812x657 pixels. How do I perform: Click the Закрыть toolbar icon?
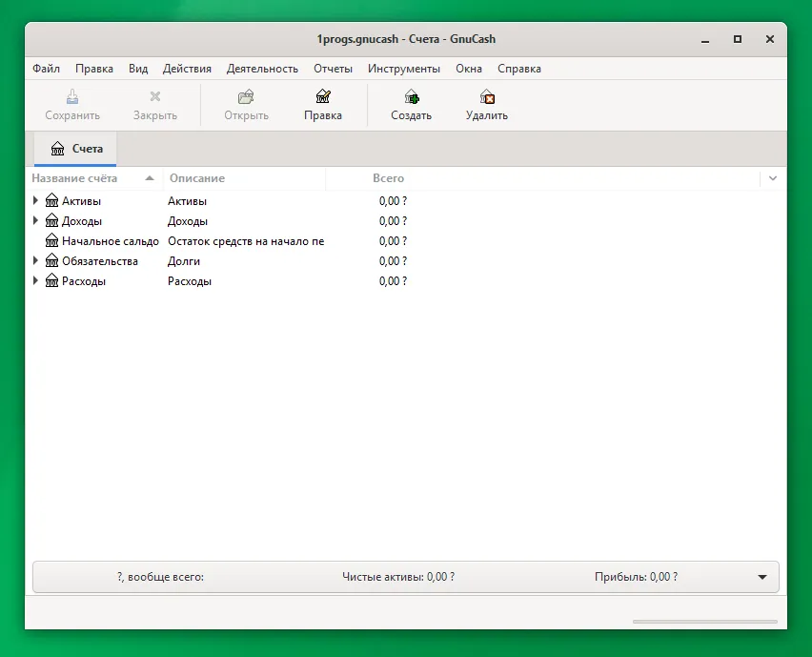(154, 96)
